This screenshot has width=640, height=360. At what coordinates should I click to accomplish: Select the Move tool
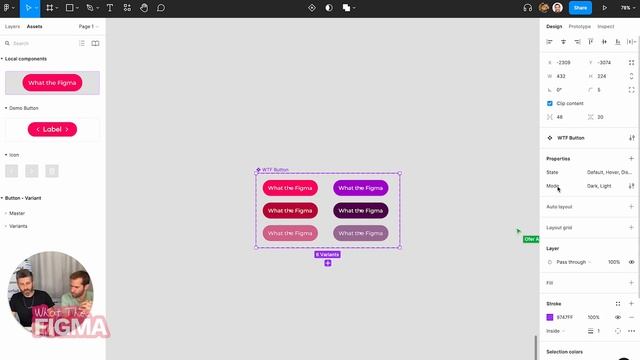(x=28, y=8)
